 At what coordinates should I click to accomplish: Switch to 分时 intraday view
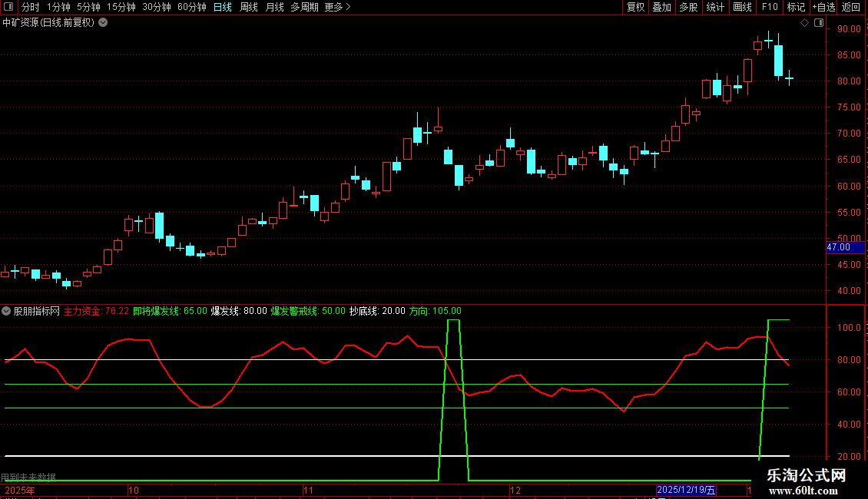click(x=31, y=7)
